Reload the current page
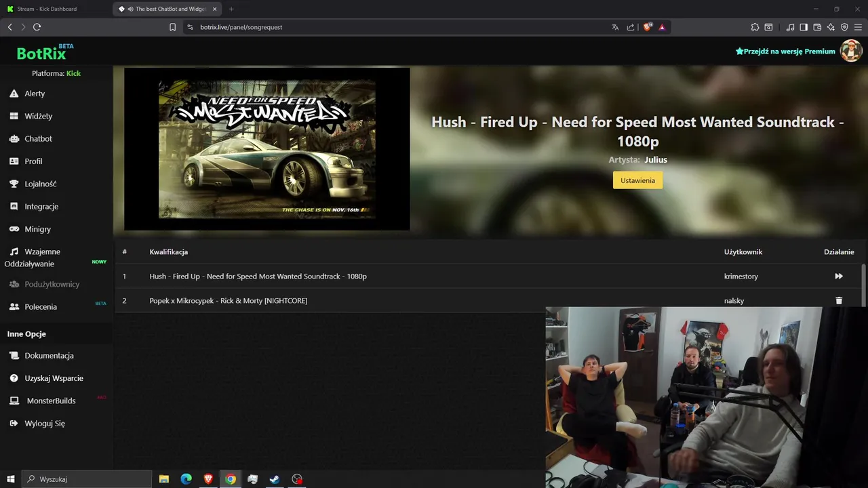 point(37,27)
